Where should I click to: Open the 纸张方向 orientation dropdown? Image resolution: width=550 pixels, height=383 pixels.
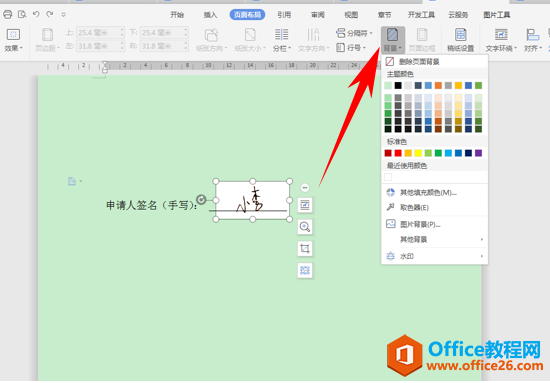tap(212, 40)
